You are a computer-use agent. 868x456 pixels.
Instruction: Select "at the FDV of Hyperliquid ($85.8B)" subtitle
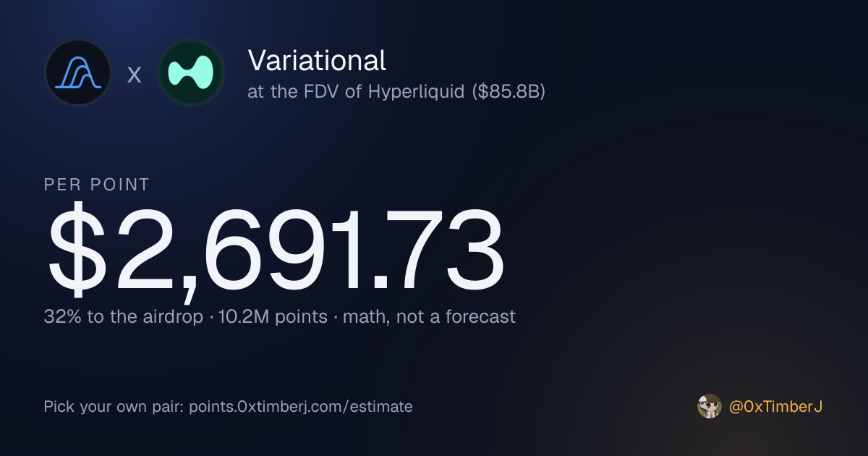[x=396, y=93]
